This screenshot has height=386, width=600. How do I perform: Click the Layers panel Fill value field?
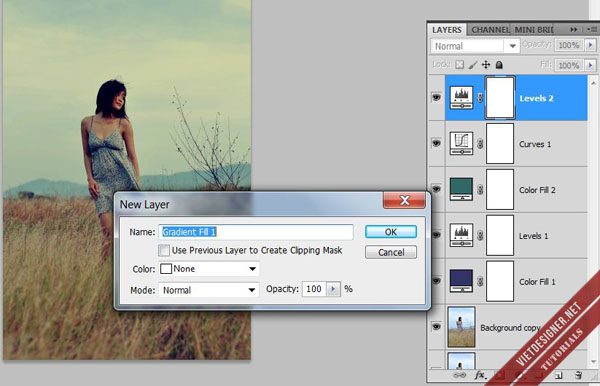(570, 65)
